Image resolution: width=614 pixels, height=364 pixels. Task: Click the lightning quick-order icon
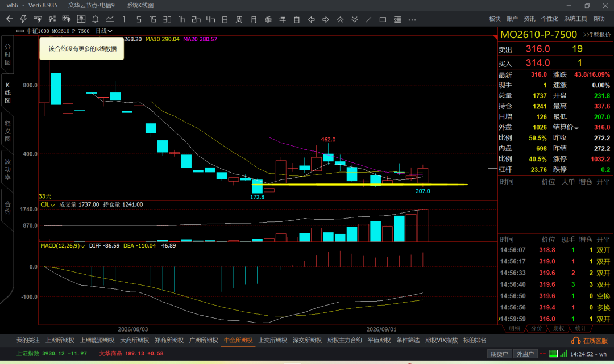23,19
